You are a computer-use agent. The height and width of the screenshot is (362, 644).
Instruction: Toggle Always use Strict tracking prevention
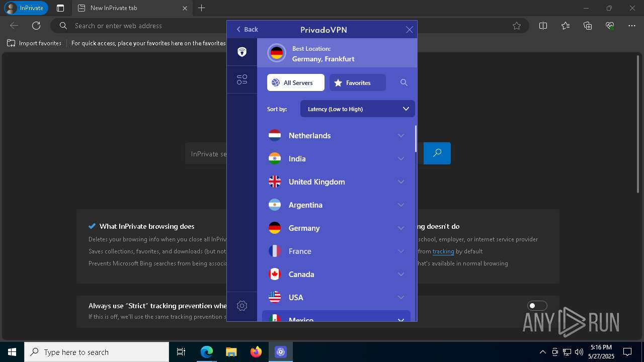pyautogui.click(x=537, y=306)
